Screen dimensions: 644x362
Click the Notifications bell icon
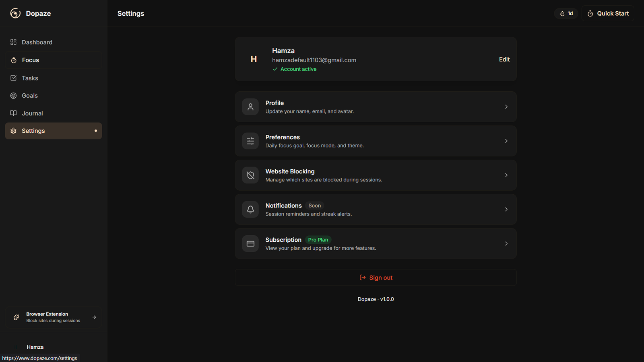pos(250,210)
